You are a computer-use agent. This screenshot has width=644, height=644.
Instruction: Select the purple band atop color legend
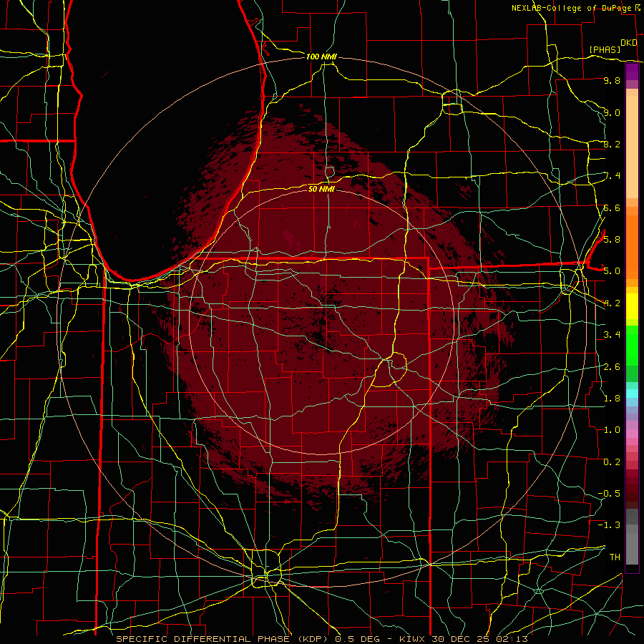coord(632,72)
